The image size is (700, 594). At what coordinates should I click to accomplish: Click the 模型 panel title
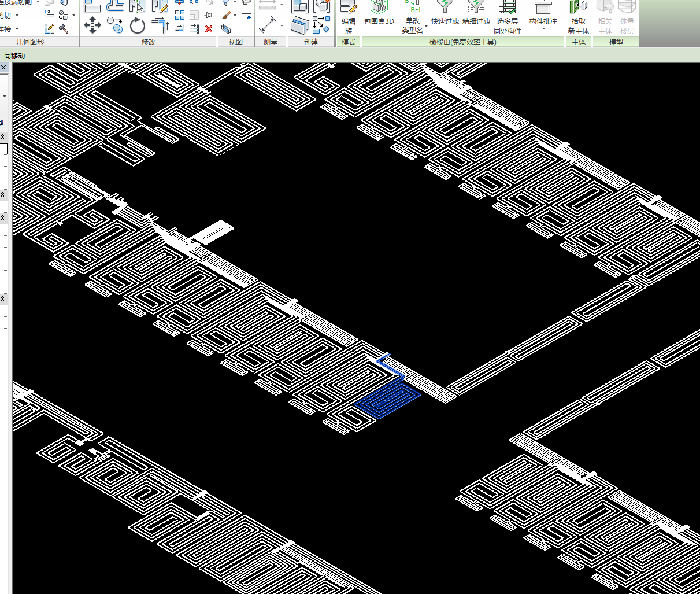[x=616, y=42]
